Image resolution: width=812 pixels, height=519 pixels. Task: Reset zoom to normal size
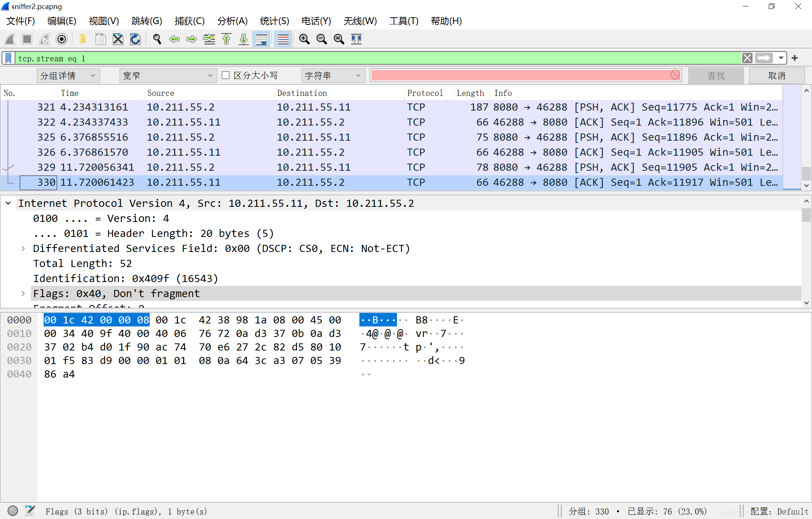(339, 39)
